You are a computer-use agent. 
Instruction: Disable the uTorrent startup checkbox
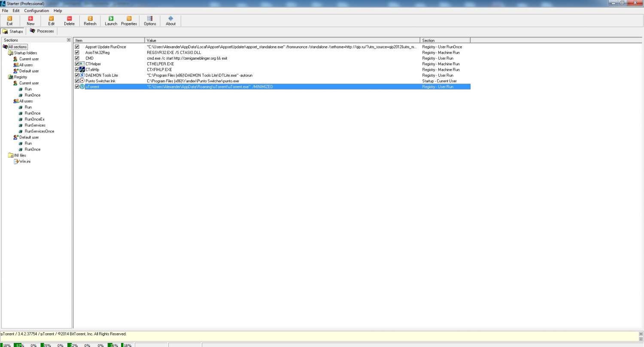coord(77,87)
